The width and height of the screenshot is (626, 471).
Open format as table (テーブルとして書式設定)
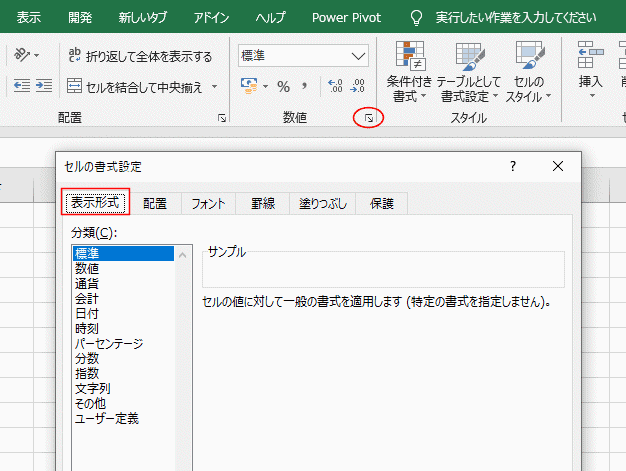coord(468,73)
